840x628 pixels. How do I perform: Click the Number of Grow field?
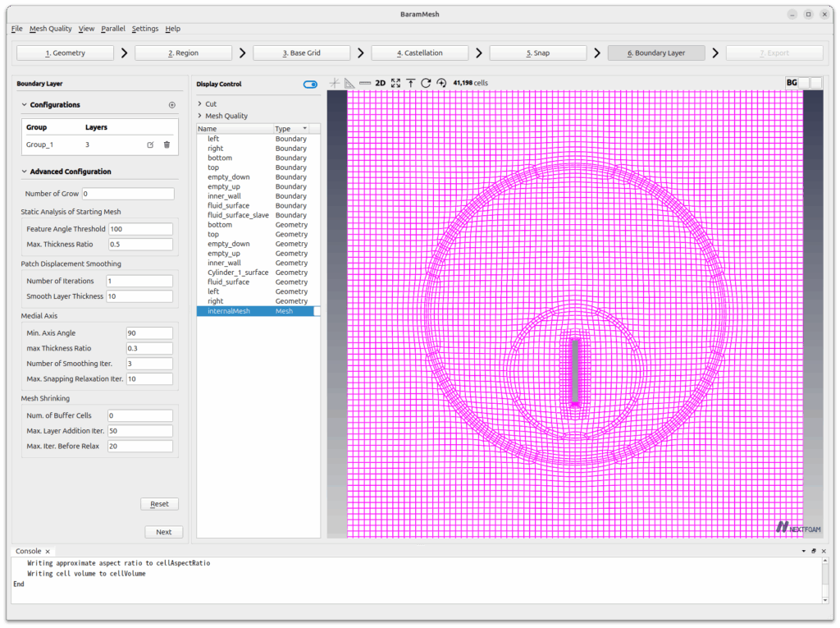pos(128,194)
